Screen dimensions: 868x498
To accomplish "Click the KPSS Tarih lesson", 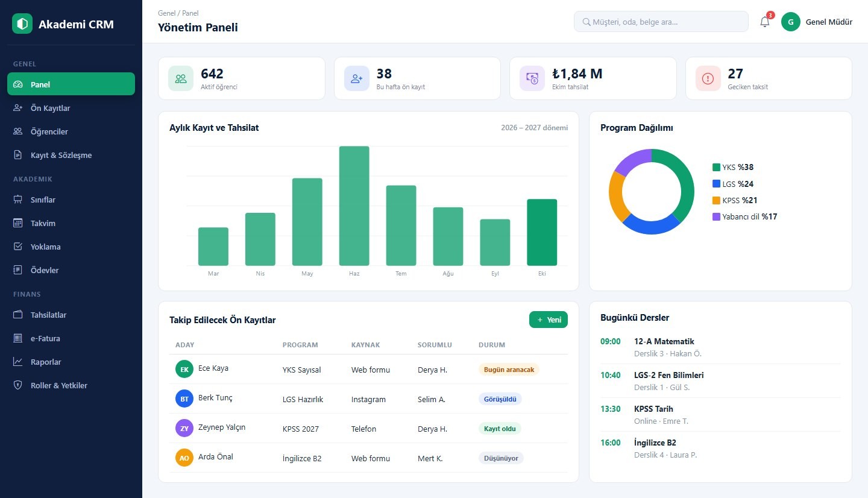I will coord(720,415).
